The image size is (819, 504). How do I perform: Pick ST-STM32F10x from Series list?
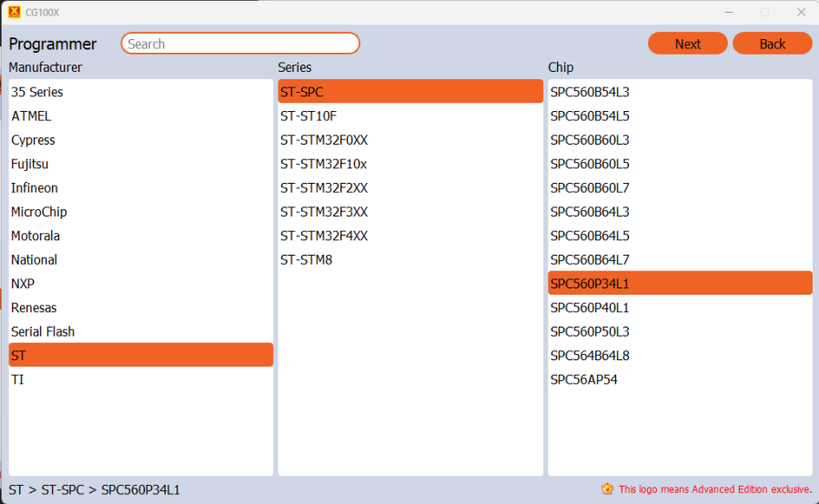pyautogui.click(x=323, y=164)
